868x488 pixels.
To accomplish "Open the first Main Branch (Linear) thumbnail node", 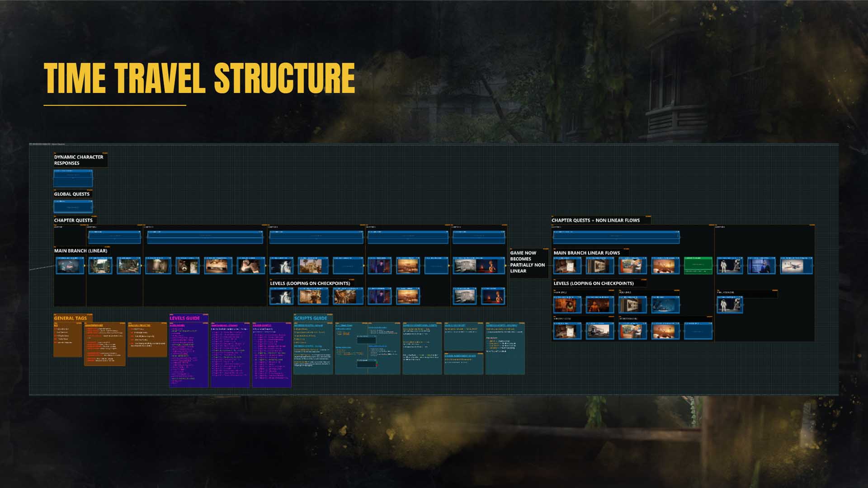I will pos(70,265).
